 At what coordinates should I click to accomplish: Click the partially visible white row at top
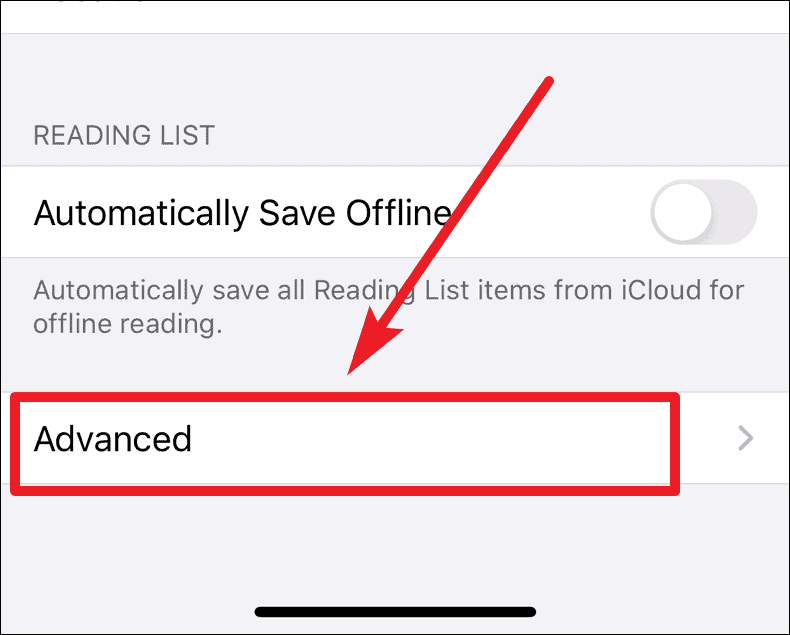(395, 17)
